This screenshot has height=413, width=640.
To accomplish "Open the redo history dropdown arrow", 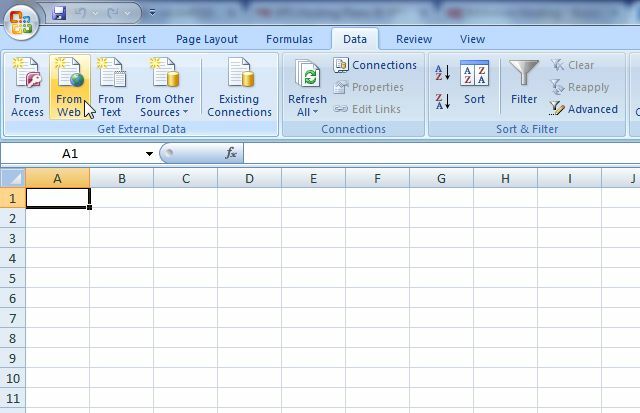I will point(127,13).
